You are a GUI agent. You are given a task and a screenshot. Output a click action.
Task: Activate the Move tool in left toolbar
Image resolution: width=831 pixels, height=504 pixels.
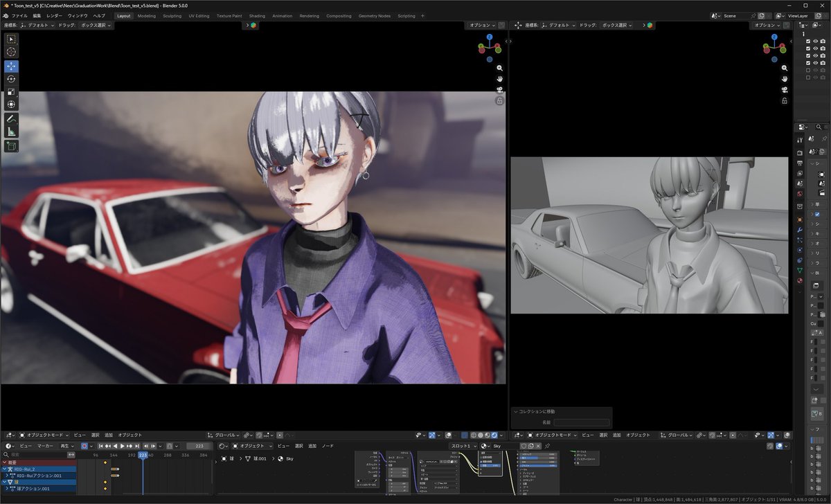11,66
